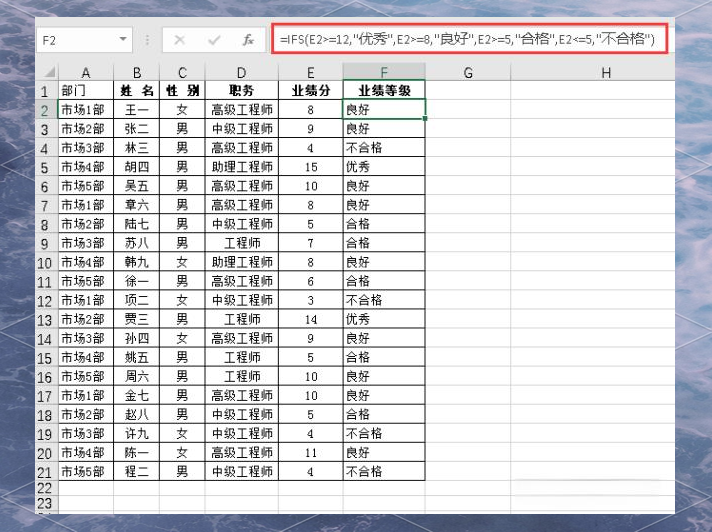The image size is (712, 532).
Task: Select name cell 章六
Action: (137, 205)
